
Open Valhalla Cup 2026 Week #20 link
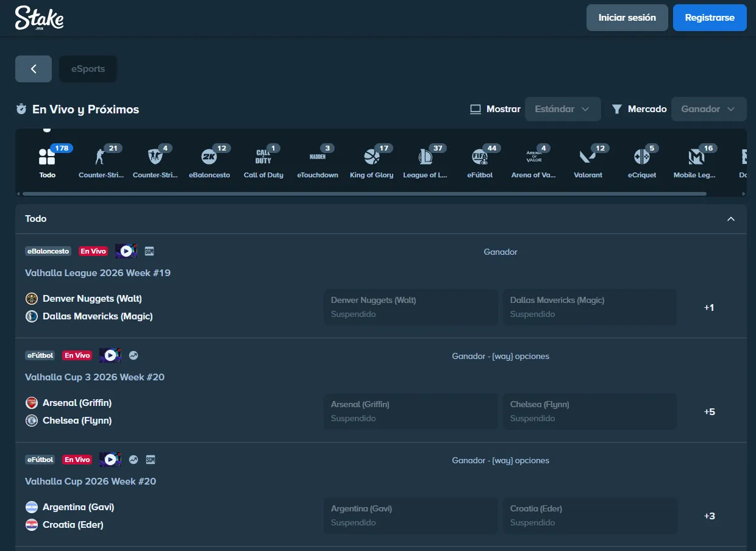pyautogui.click(x=90, y=481)
